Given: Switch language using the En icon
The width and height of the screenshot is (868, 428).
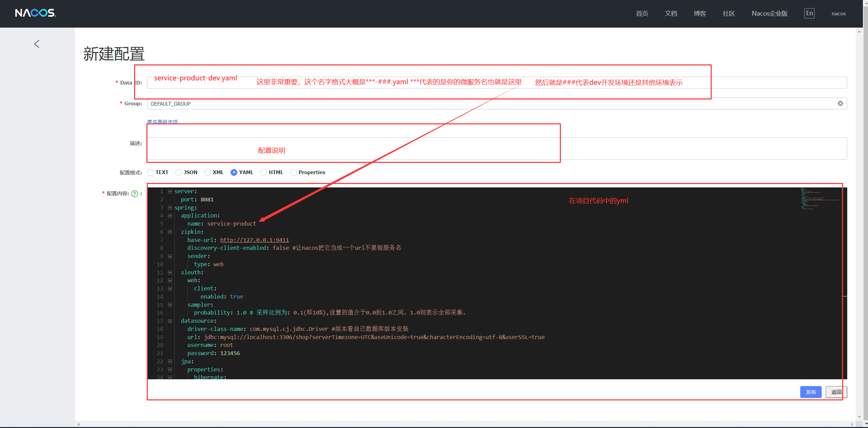Looking at the screenshot, I should [809, 13].
